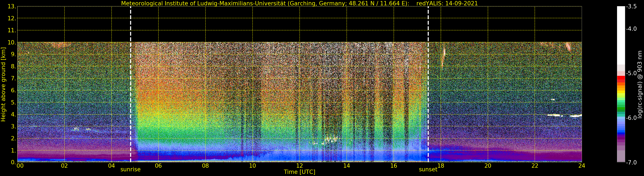Click the height-axis tick label '8.'
Viewport: 644px width, 176px height.
click(x=13, y=66)
